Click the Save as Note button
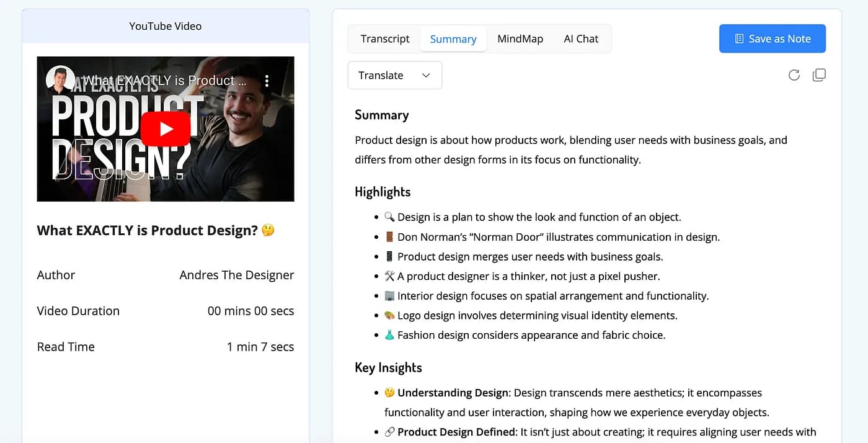 772,38
